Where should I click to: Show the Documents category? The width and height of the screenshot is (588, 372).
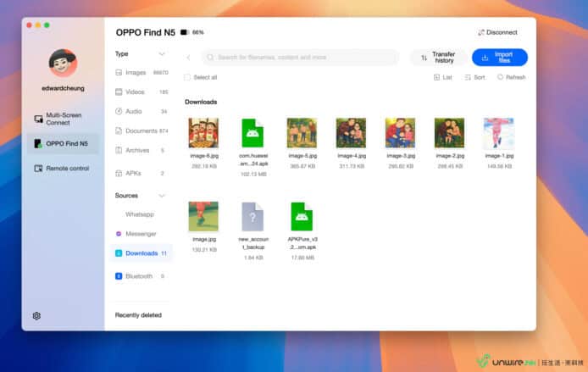[x=141, y=130]
